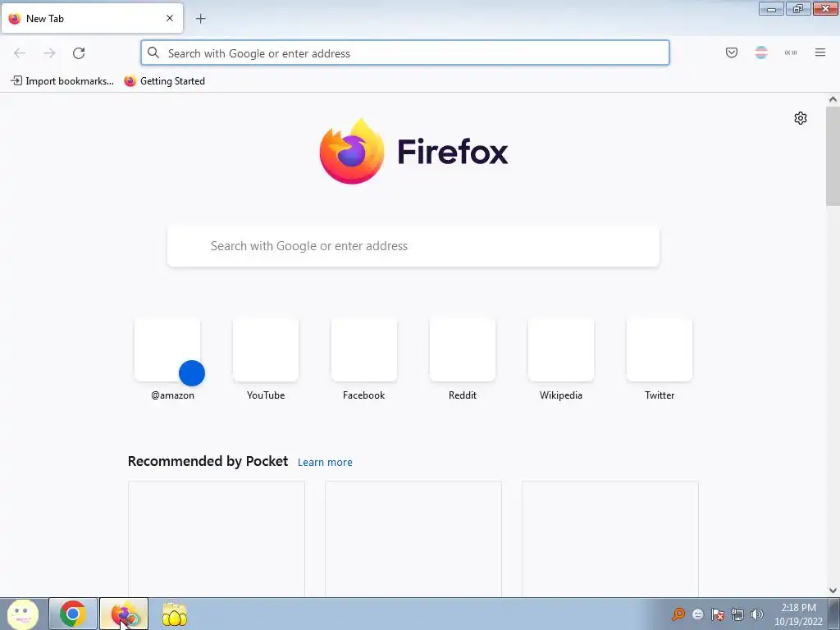Open a new tab with the plus button
The width and height of the screenshot is (840, 630).
pyautogui.click(x=200, y=19)
